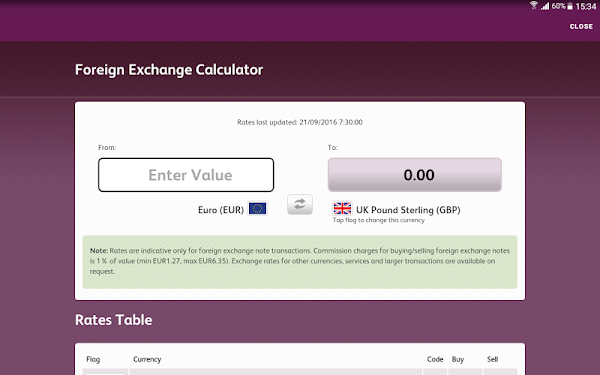Image resolution: width=600 pixels, height=375 pixels.
Task: Tap the 'Tap flag to change this currency' hint
Action: pyautogui.click(x=378, y=220)
